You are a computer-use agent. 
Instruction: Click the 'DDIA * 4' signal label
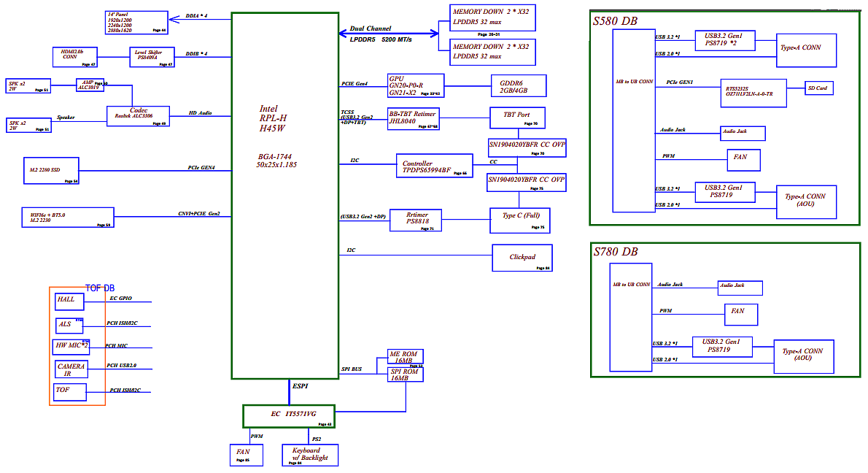point(196,16)
